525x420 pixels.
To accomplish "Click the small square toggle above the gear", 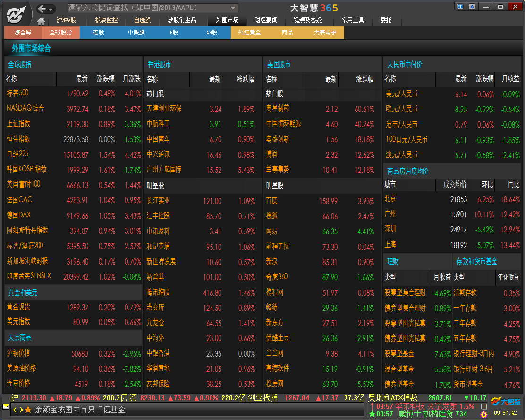I will coord(484,406).
